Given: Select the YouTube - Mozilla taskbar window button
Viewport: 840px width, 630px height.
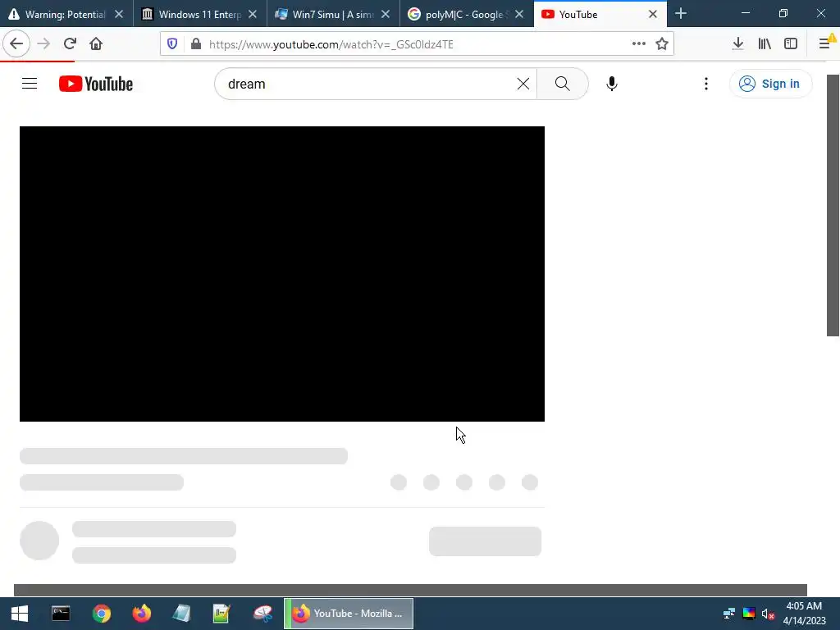Looking at the screenshot, I should click(349, 614).
